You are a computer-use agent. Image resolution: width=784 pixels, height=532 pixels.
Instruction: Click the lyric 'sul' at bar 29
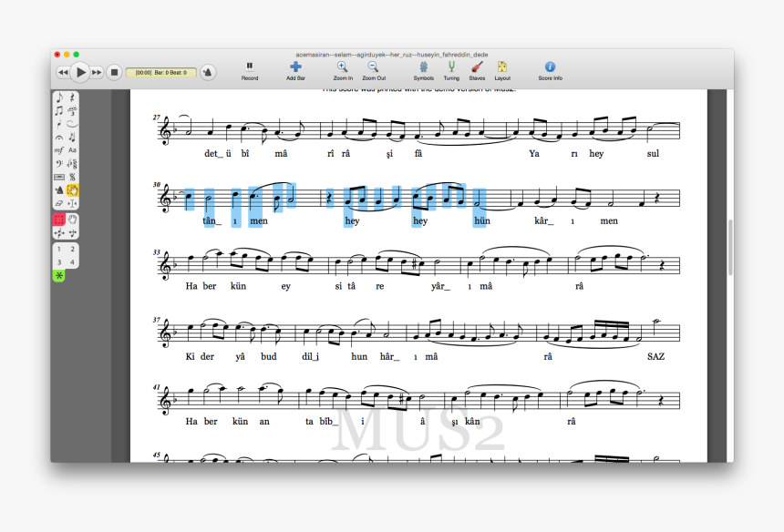pyautogui.click(x=653, y=153)
